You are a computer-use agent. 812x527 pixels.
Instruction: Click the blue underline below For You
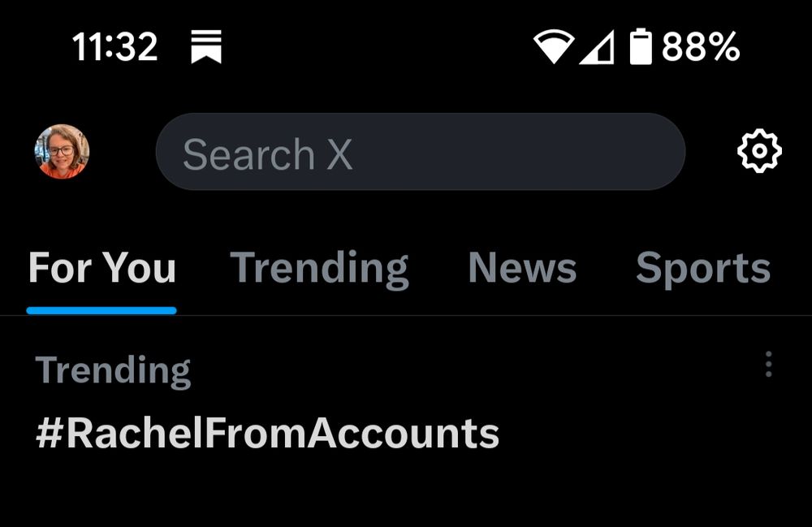point(101,310)
